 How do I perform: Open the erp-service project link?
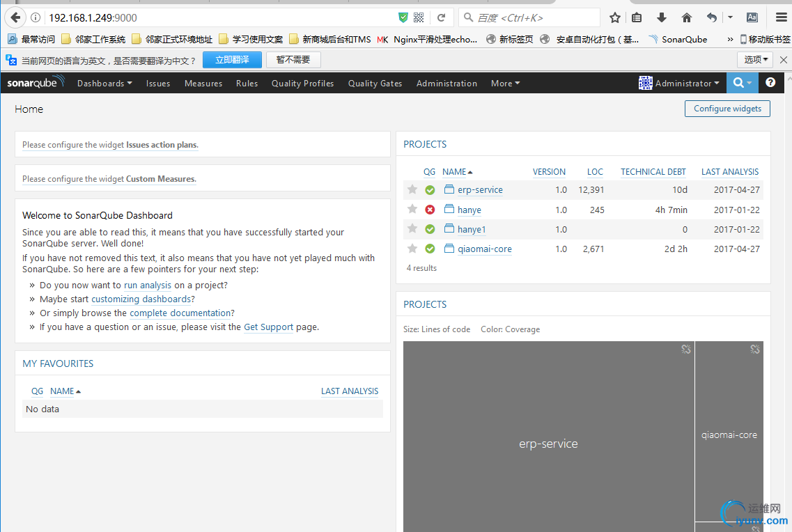[x=481, y=190]
